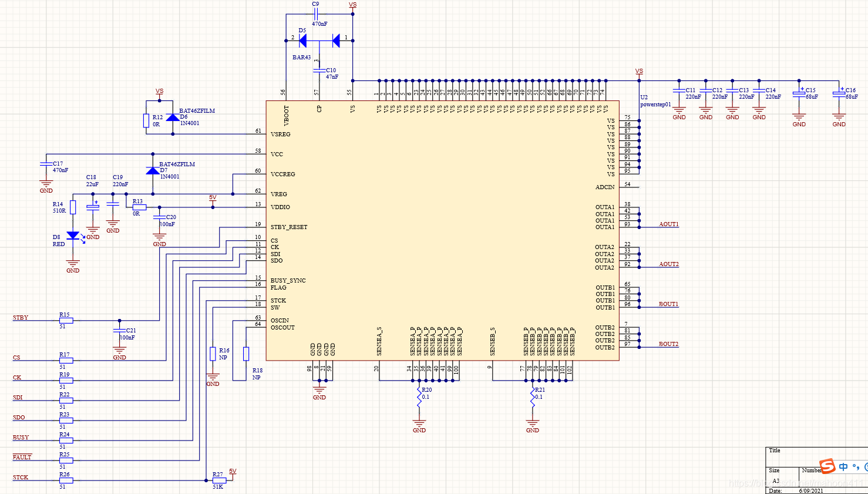Click the powerstep01 part name text
This screenshot has height=494, width=868.
655,105
